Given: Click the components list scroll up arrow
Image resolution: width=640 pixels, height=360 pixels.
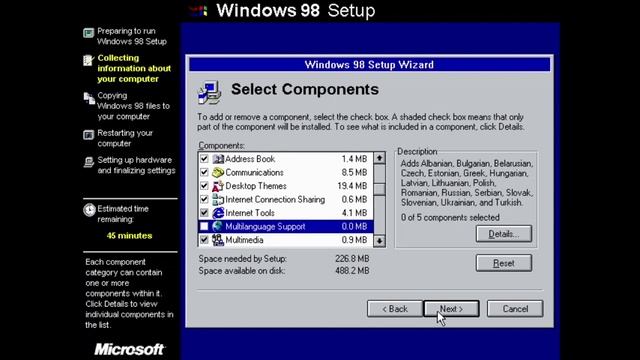Looking at the screenshot, I should coord(379,158).
